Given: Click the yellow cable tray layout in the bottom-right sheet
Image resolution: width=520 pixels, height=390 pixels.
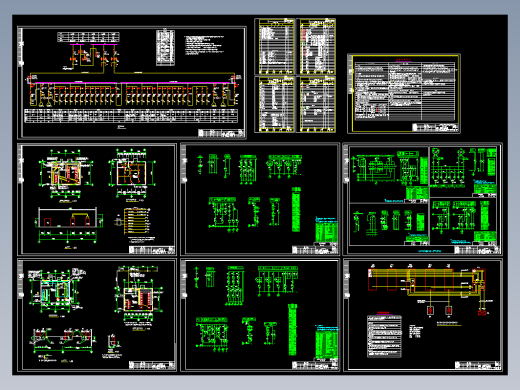Looking at the screenshot, I should [x=428, y=282].
